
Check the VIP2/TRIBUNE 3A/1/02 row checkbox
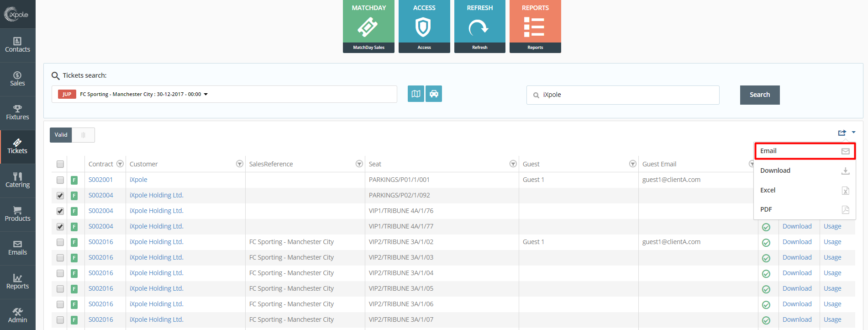point(60,242)
